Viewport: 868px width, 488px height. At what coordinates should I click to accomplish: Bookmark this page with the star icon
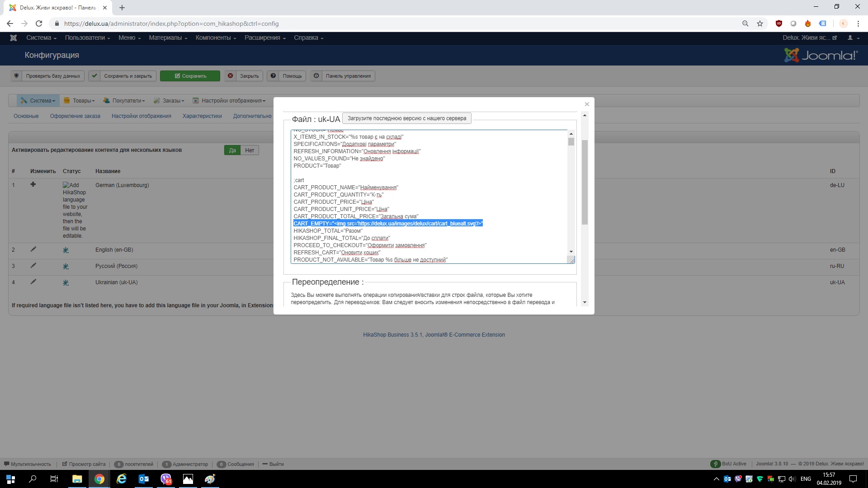point(760,23)
